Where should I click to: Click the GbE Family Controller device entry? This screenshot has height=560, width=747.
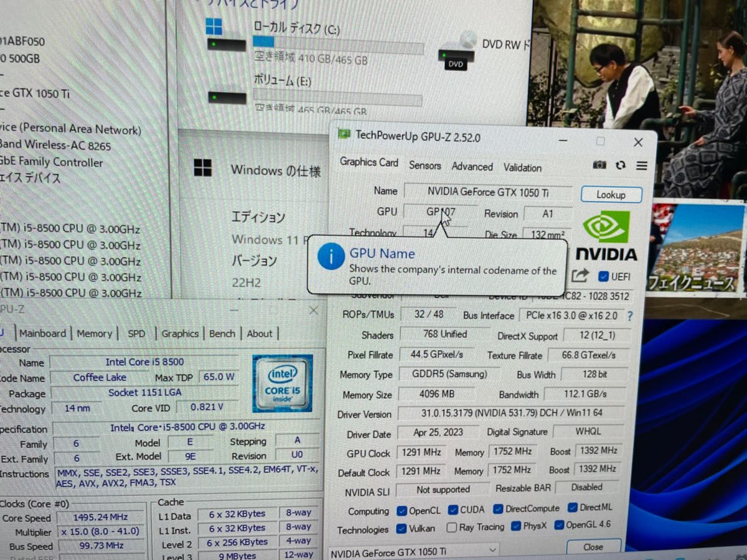click(51, 162)
